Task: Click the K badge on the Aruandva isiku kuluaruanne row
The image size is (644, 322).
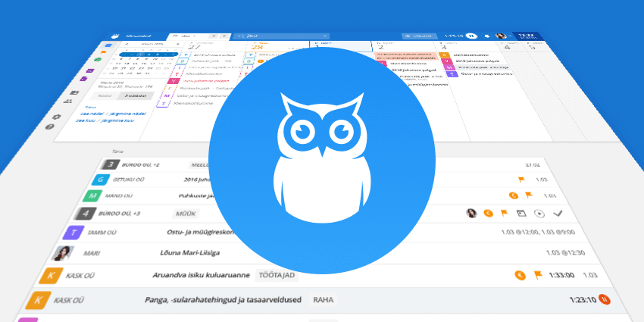Action: click(49, 275)
